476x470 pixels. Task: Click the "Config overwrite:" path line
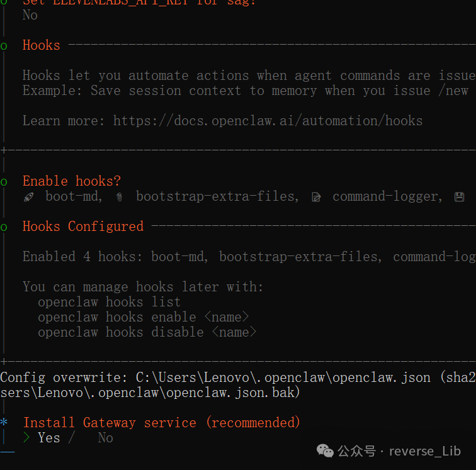238,378
